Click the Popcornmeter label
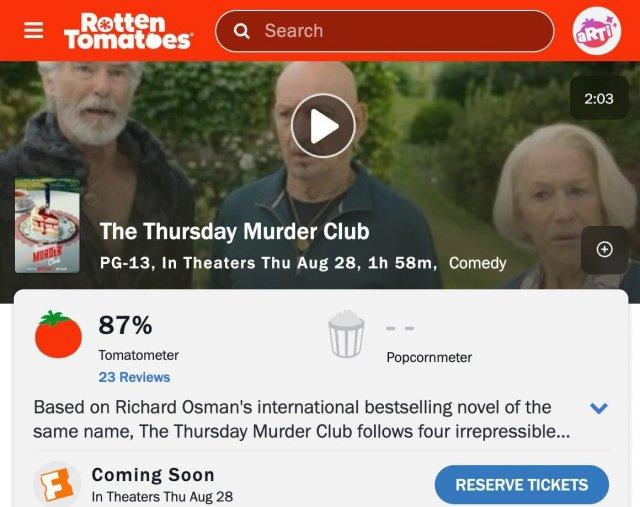640x507 pixels. pyautogui.click(x=429, y=357)
